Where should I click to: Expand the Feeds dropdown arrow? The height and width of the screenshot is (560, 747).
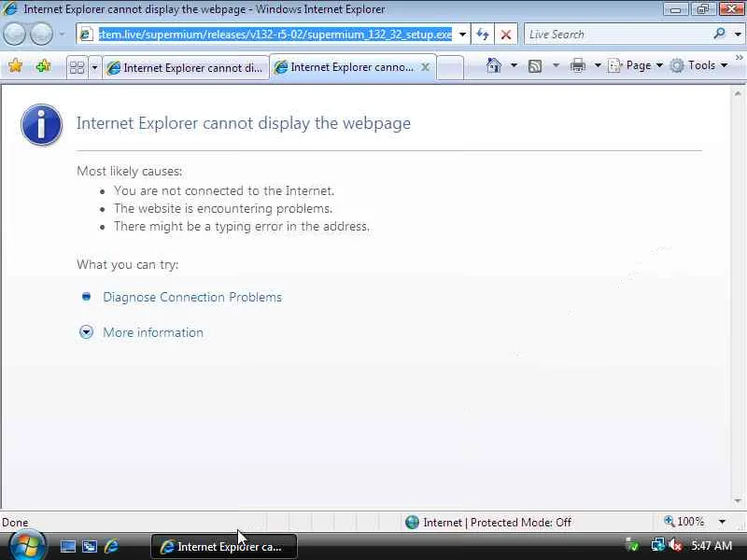pyautogui.click(x=556, y=65)
